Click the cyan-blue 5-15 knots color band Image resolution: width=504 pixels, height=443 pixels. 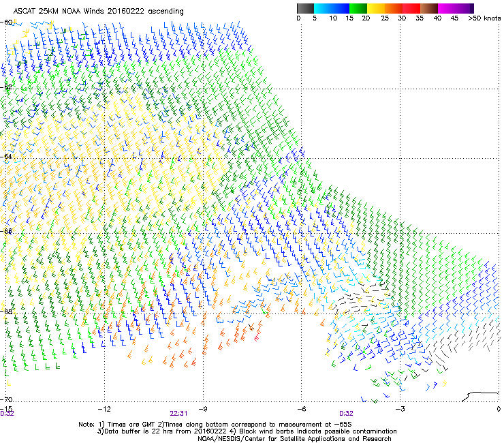[x=332, y=8]
